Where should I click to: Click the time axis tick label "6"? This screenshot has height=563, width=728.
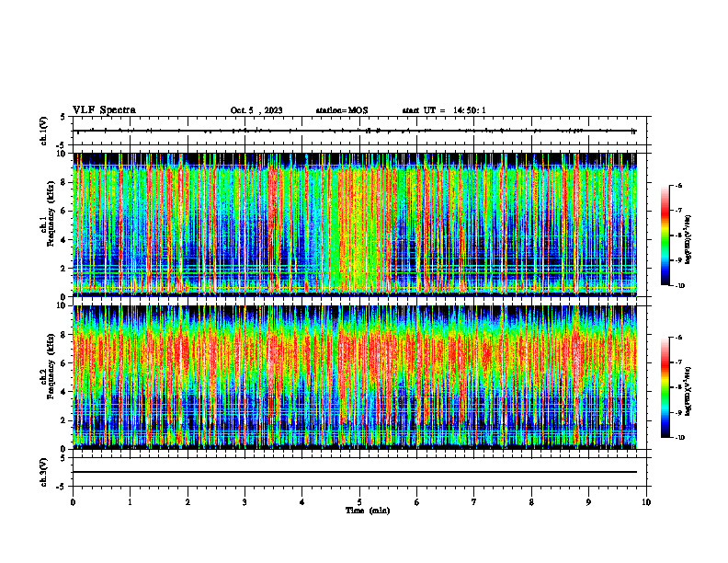417,502
